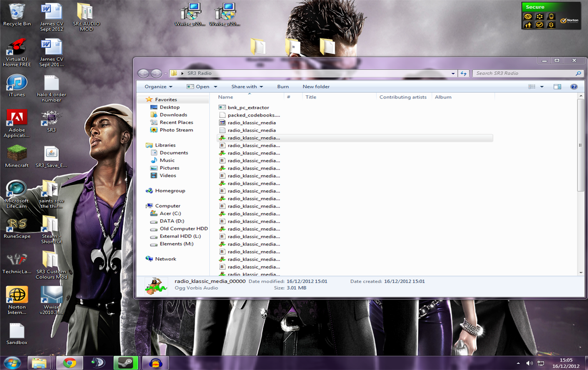The width and height of the screenshot is (588, 370).
Task: Click the Norton logo in the gadget
Action: pyautogui.click(x=569, y=21)
